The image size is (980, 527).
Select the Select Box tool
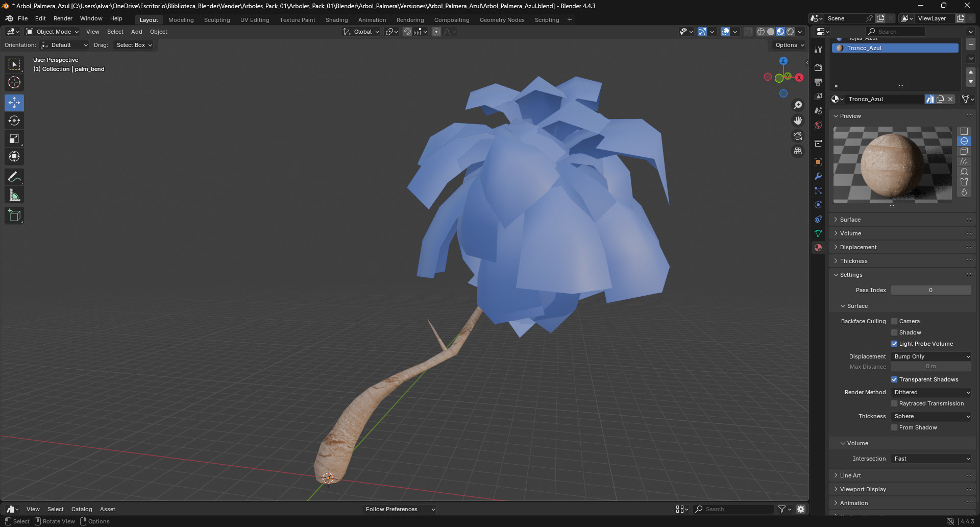(x=14, y=64)
